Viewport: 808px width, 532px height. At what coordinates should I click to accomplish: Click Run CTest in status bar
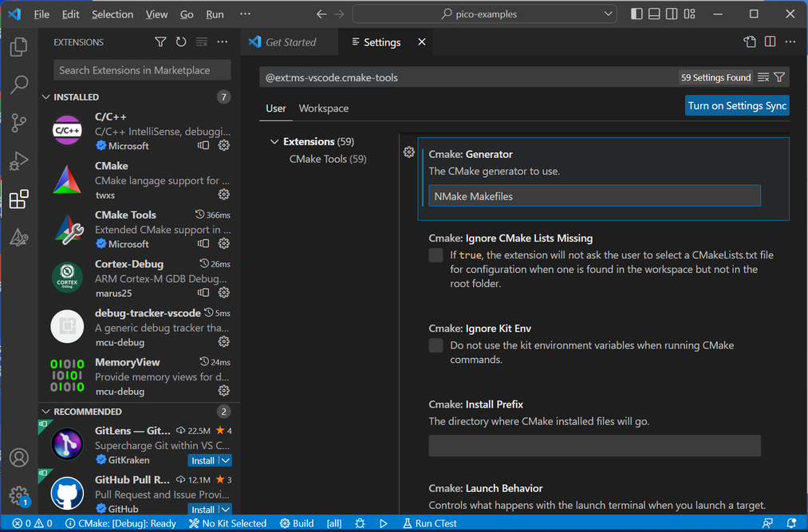point(429,523)
